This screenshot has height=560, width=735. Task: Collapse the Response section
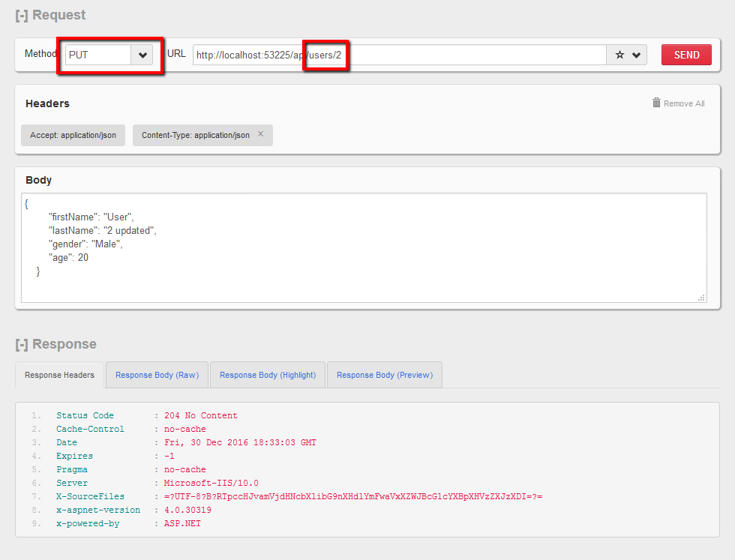[22, 344]
